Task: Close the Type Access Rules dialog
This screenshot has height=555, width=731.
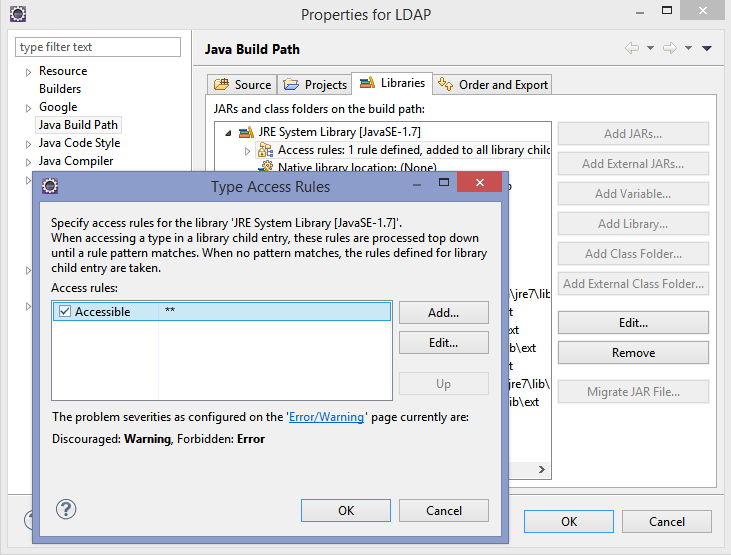Action: pyautogui.click(x=479, y=182)
